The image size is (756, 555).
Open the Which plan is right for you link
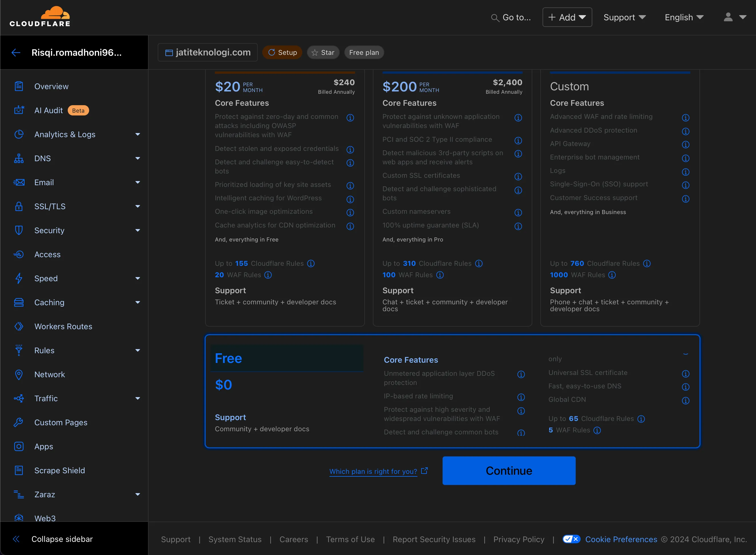coord(373,471)
